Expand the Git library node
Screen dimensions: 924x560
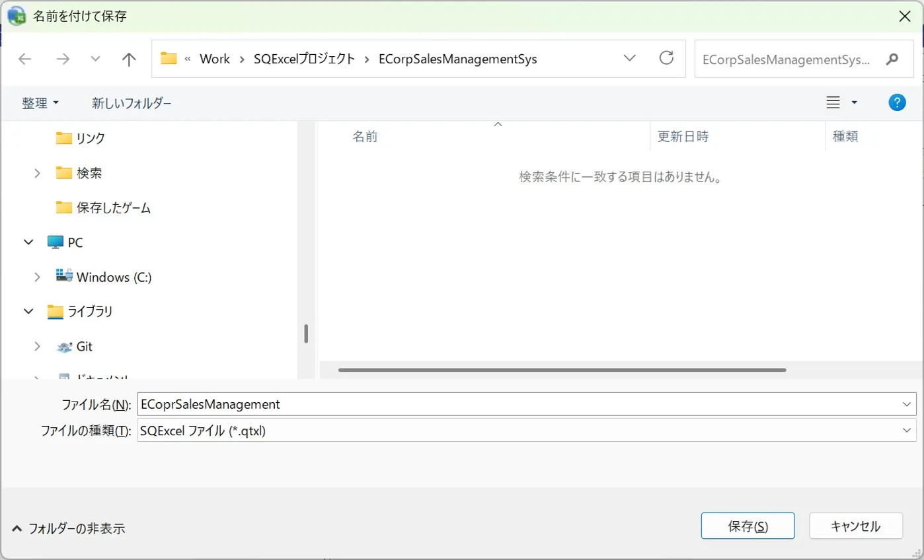point(37,346)
